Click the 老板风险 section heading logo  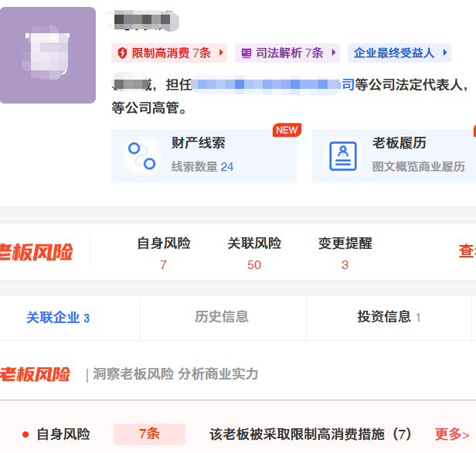coord(35,374)
